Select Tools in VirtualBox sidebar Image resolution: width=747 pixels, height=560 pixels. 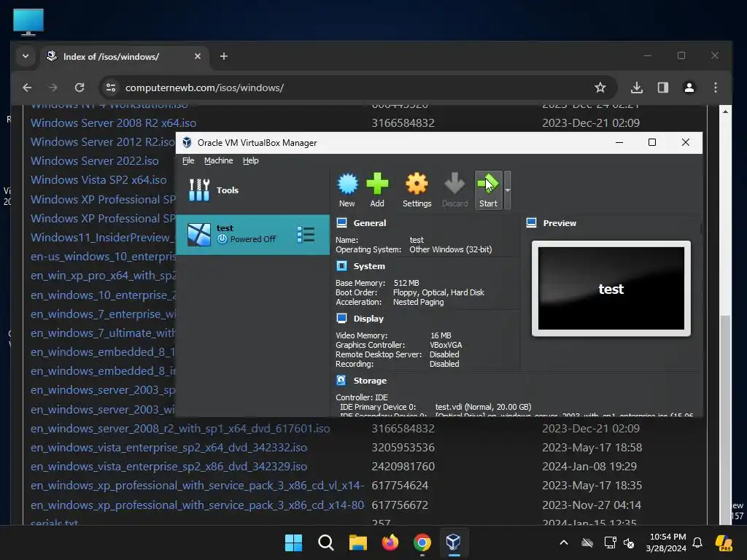pos(252,190)
